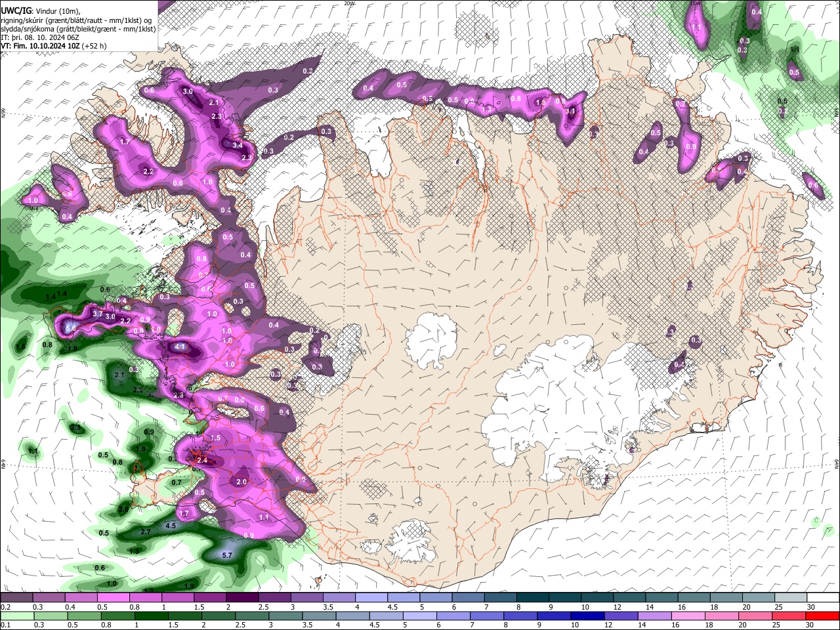Click the 'slydda/snjókoma' legend description line

point(78,29)
